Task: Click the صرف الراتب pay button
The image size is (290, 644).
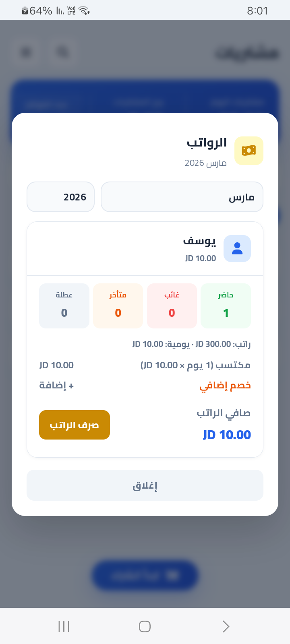Action: point(75,425)
